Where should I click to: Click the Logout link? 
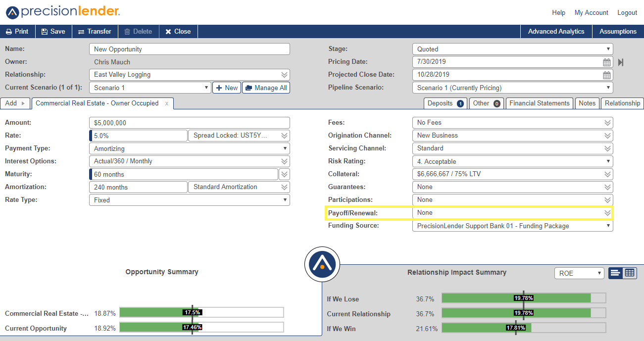pos(627,13)
